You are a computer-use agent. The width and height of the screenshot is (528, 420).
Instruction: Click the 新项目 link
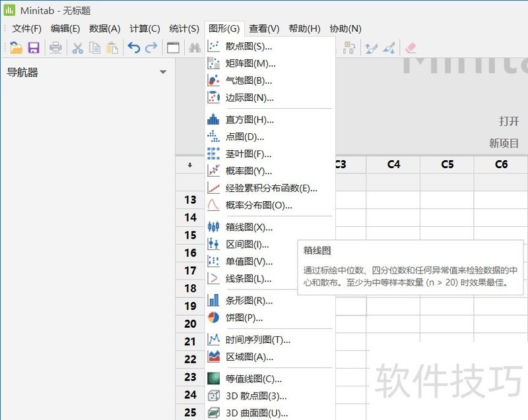click(x=504, y=143)
